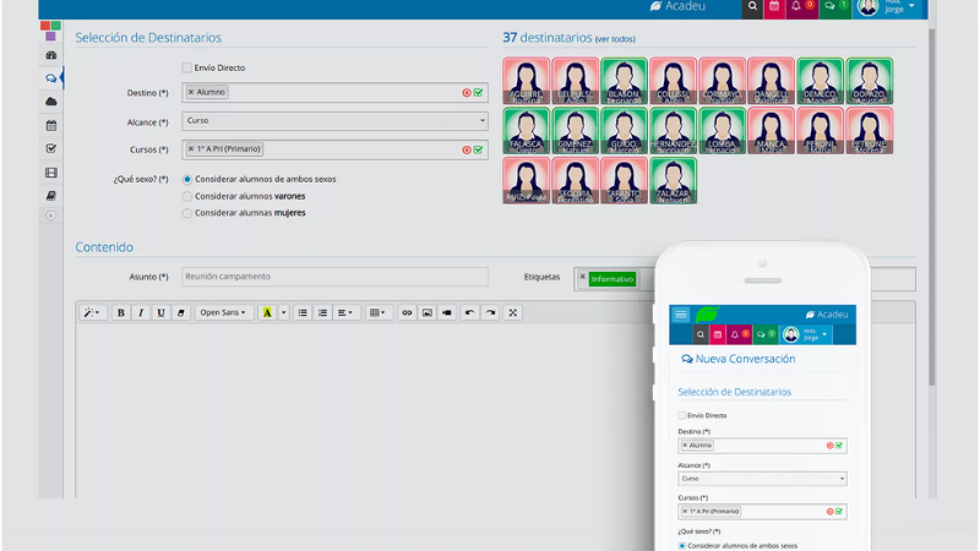Select Considerar alumnas mujeres option
The width and height of the screenshot is (980, 551).
pos(187,213)
